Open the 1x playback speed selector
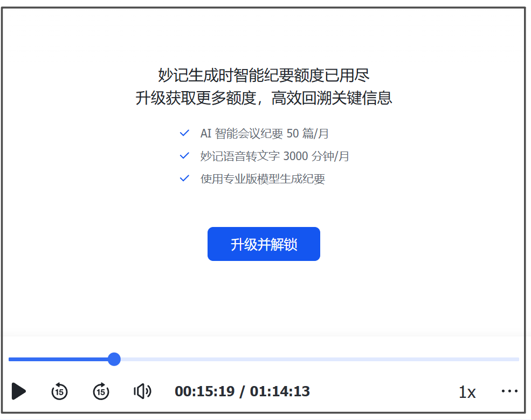Screen dimensions: 531x420 pyautogui.click(x=467, y=392)
